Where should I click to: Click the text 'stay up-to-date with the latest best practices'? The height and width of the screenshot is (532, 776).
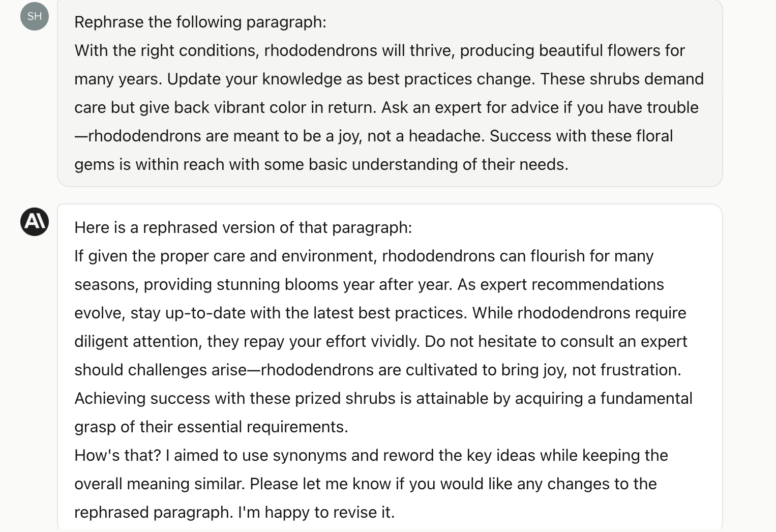pyautogui.click(x=299, y=313)
